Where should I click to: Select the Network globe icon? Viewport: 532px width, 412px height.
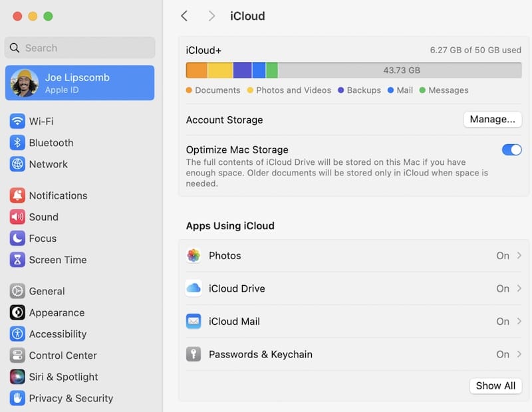17,164
